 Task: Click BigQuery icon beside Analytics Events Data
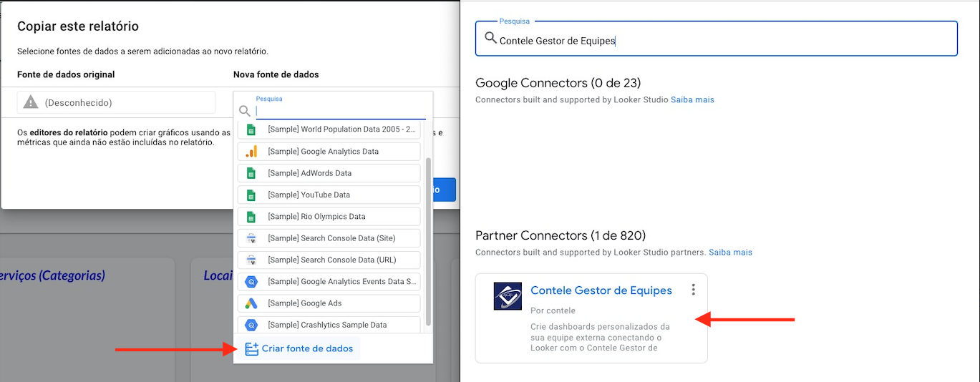[x=251, y=282]
